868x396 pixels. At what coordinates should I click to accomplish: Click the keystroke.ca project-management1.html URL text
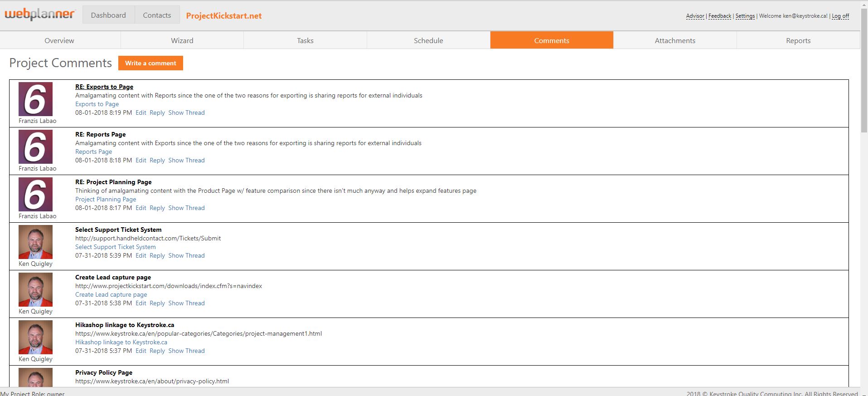click(199, 333)
